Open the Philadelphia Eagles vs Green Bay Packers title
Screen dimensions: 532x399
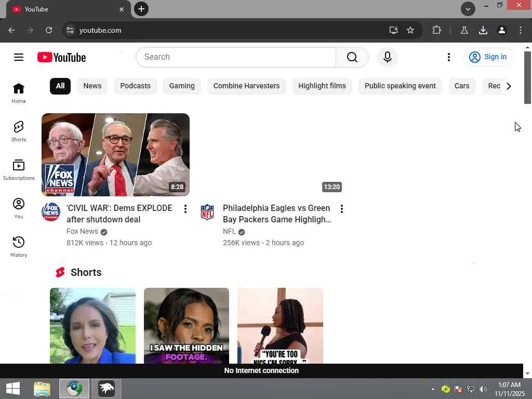(277, 214)
